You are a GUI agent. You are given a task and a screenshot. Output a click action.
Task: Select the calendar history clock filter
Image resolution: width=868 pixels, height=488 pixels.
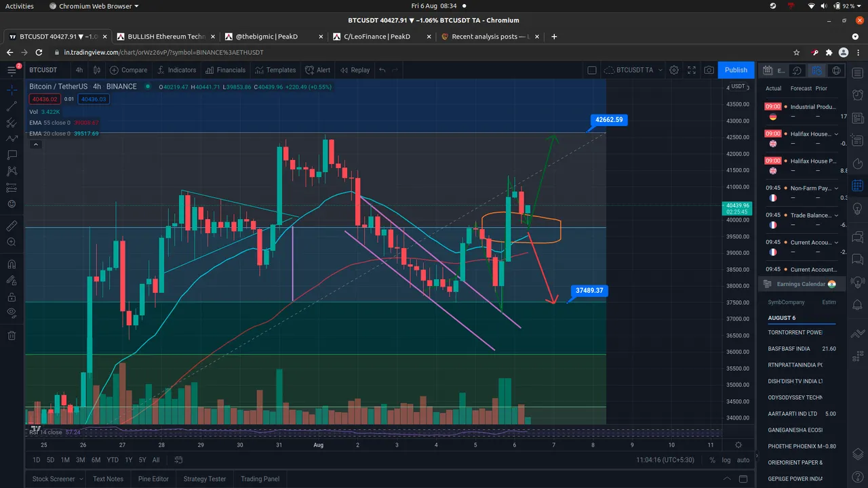coord(797,70)
